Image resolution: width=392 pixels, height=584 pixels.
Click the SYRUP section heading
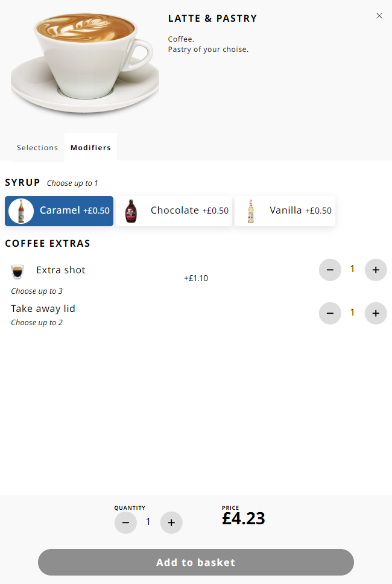click(22, 182)
